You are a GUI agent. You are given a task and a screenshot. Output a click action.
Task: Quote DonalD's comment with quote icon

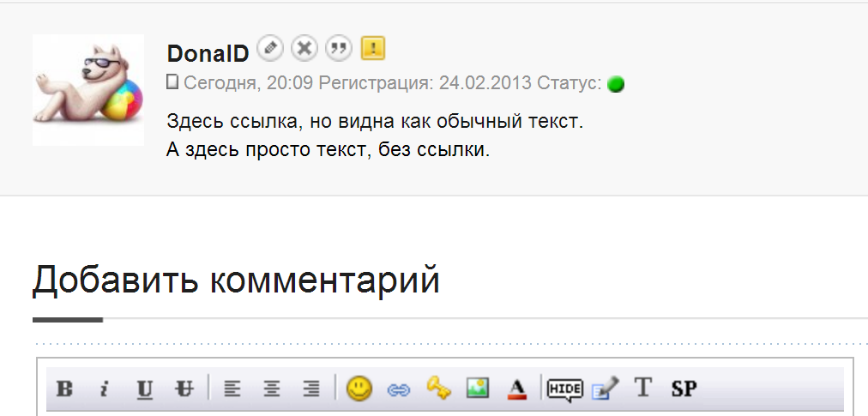click(338, 49)
